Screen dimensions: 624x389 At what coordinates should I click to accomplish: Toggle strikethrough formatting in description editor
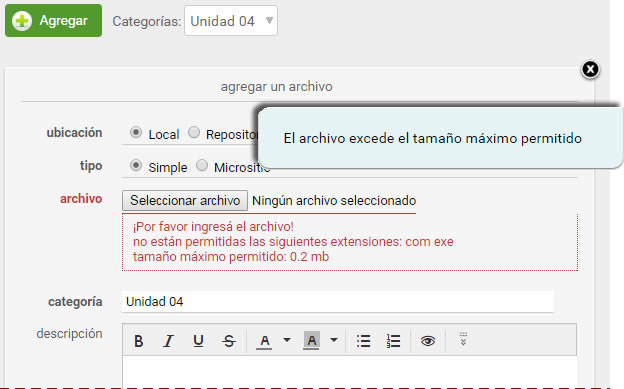click(228, 341)
